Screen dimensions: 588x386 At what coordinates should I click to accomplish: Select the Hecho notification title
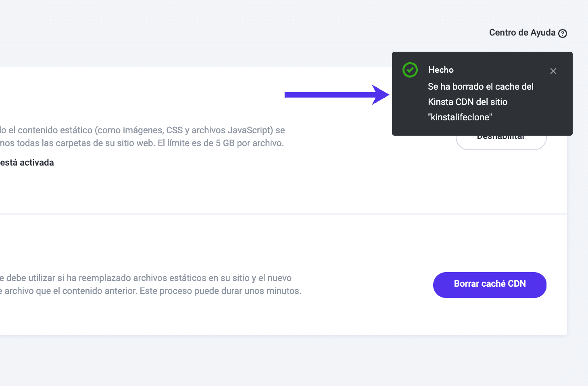441,70
